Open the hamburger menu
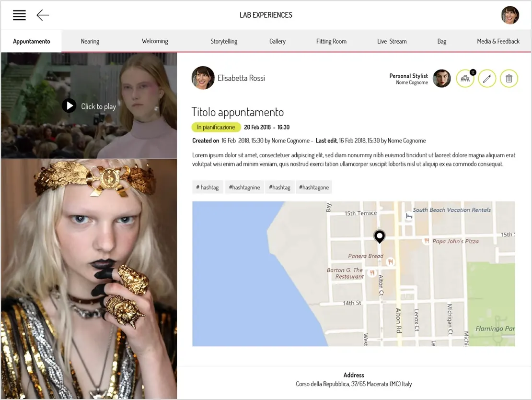The width and height of the screenshot is (532, 400). (x=19, y=15)
